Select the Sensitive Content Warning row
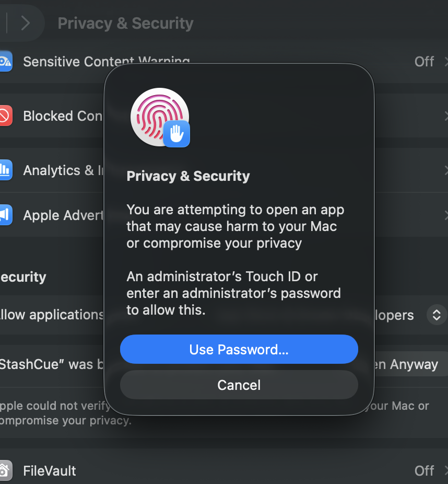 pyautogui.click(x=224, y=62)
